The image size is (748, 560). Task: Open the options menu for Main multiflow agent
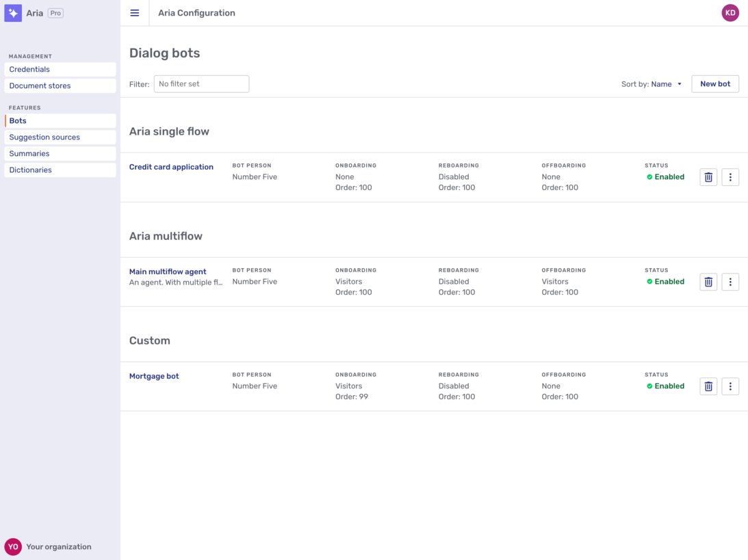coord(730,281)
